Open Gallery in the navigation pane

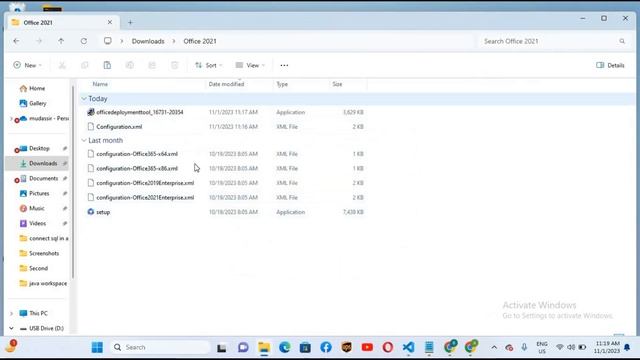33,104
